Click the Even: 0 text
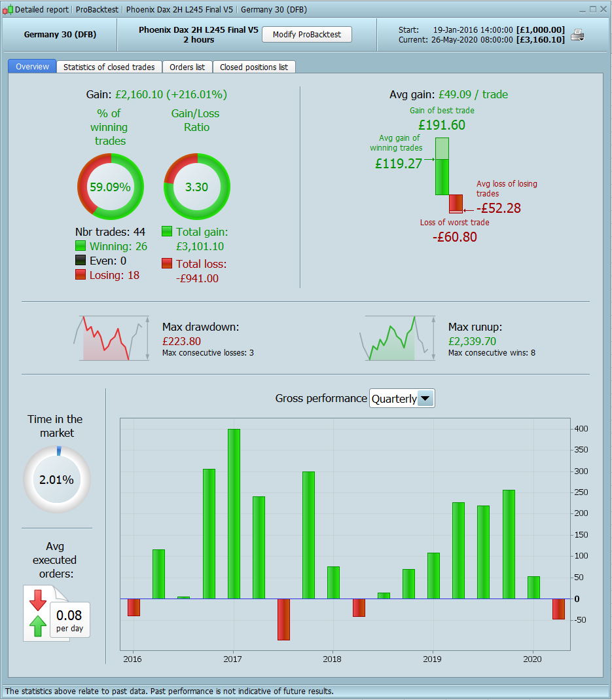 pos(108,261)
